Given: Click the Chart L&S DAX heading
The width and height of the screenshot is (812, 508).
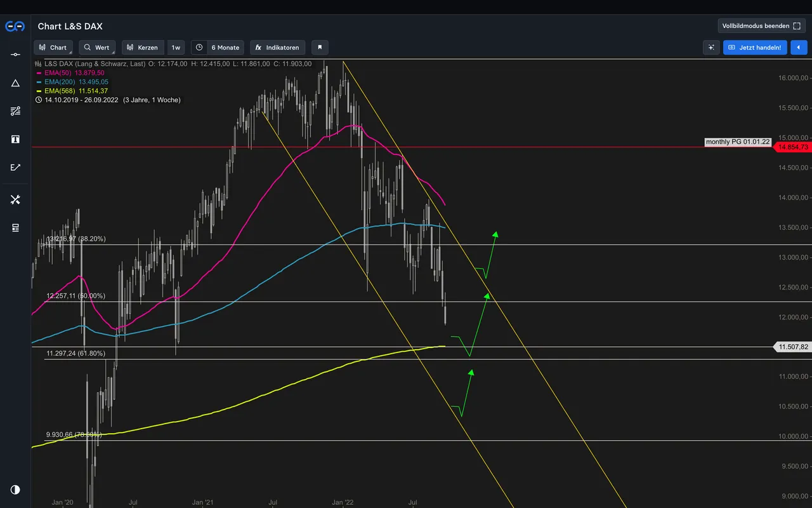Looking at the screenshot, I should point(70,26).
